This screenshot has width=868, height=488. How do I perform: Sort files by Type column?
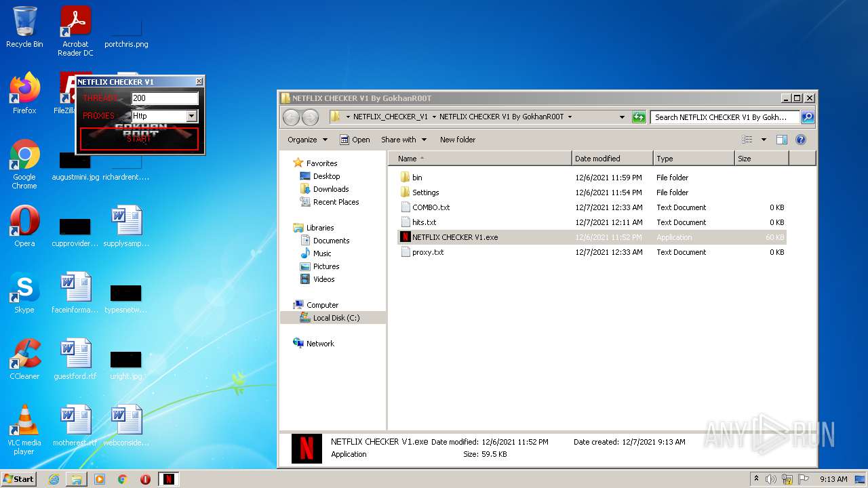(694, 159)
